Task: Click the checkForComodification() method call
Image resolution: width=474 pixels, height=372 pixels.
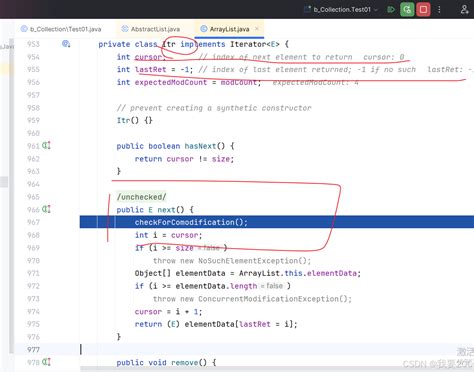Action: click(191, 222)
